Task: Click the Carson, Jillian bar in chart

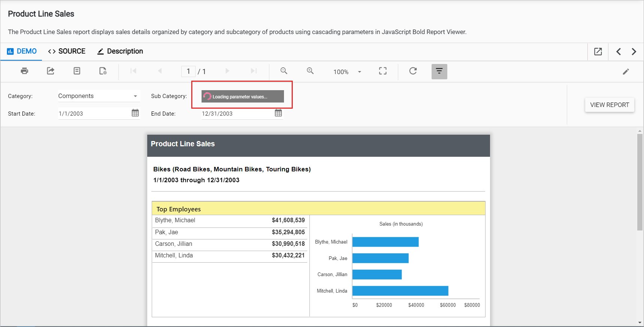Action: (377, 275)
